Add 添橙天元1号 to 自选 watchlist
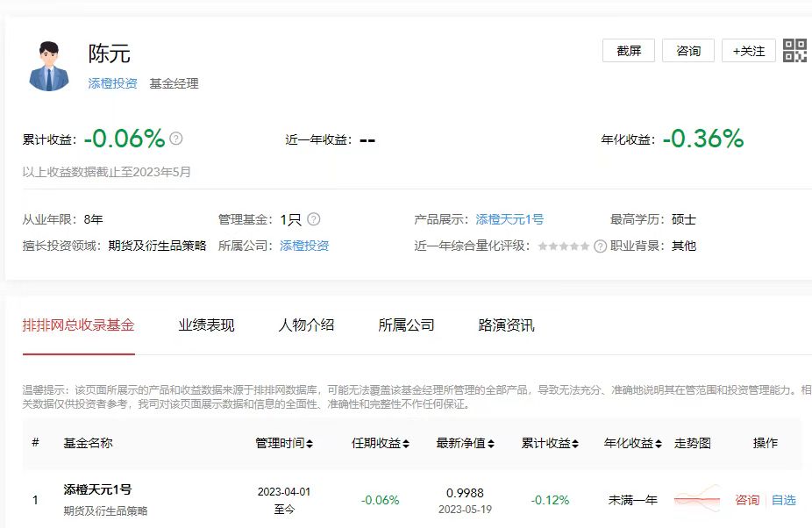This screenshot has height=528, width=812. point(783,499)
